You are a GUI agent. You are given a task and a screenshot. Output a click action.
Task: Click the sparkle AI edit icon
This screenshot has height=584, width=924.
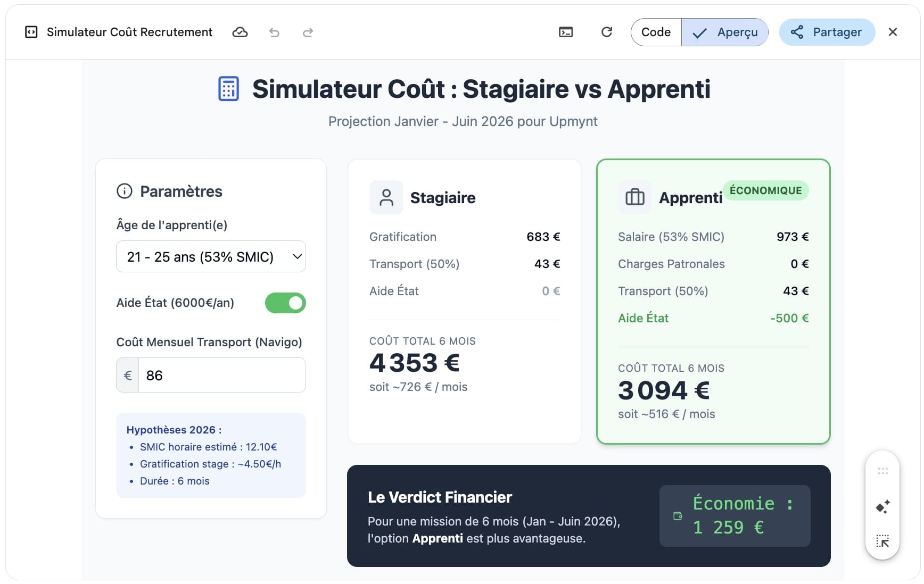point(882,507)
